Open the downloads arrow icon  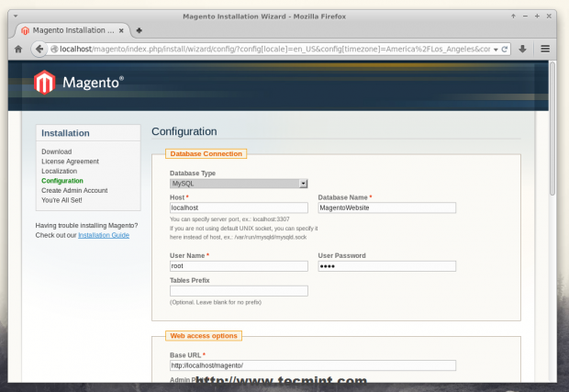click(x=522, y=49)
